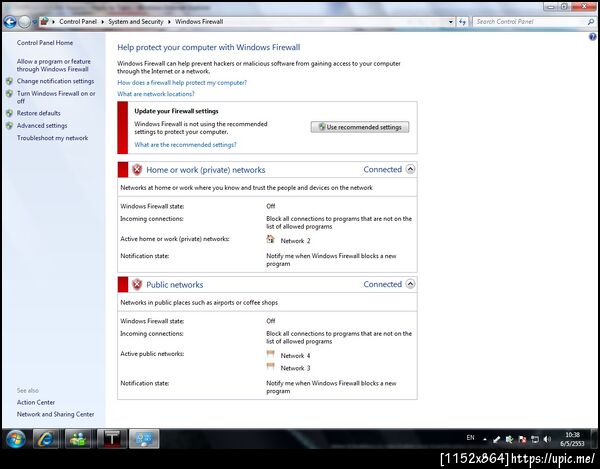This screenshot has height=469, width=600.
Task: Open Turn Windows Firewall on or off link
Action: (56, 97)
